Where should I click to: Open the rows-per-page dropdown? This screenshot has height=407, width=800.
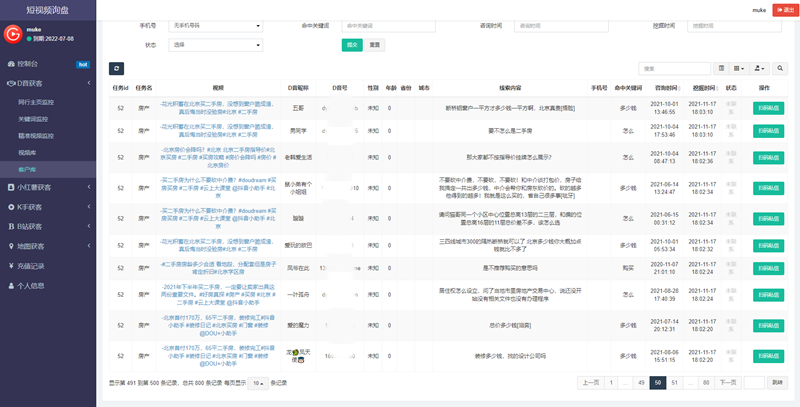click(258, 383)
